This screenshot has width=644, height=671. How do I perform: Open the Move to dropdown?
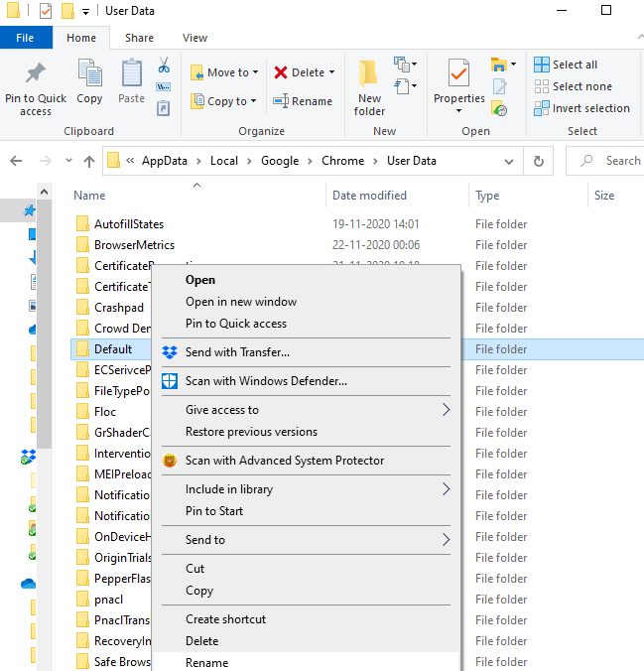[x=224, y=72]
